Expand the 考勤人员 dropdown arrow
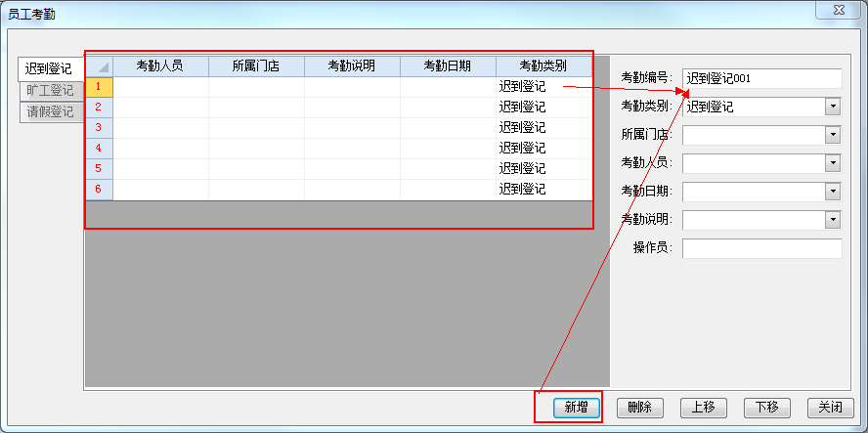Viewport: 868px width, 433px height. 833,163
